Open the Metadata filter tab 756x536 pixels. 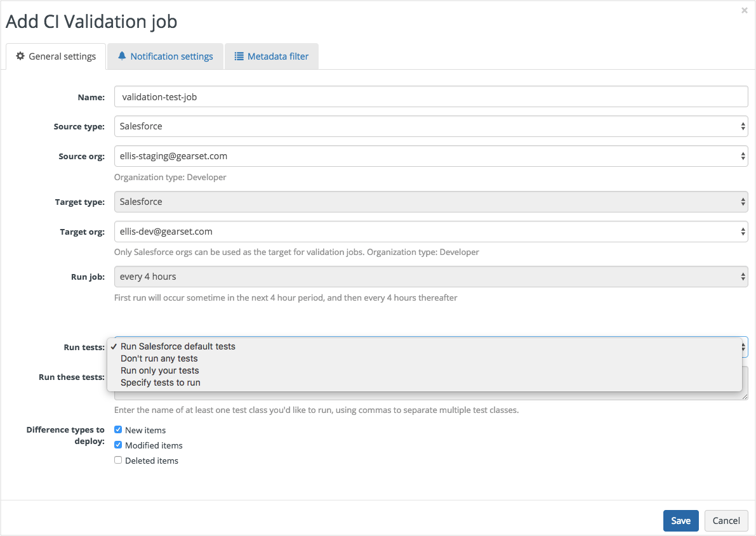point(277,56)
